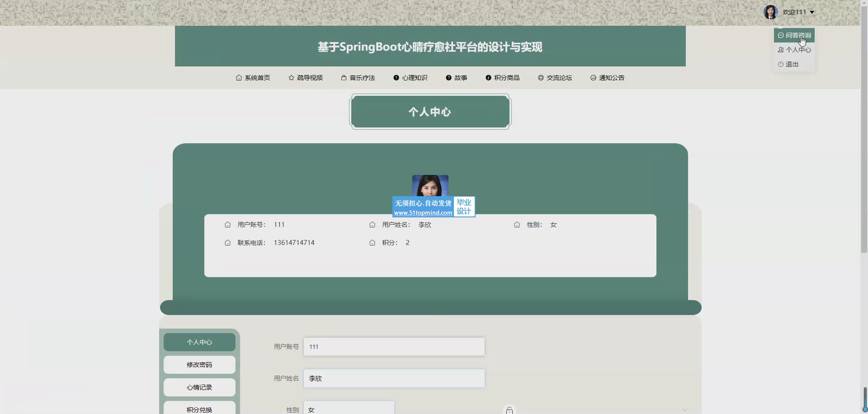Open the 性别 dropdown field

click(x=349, y=408)
